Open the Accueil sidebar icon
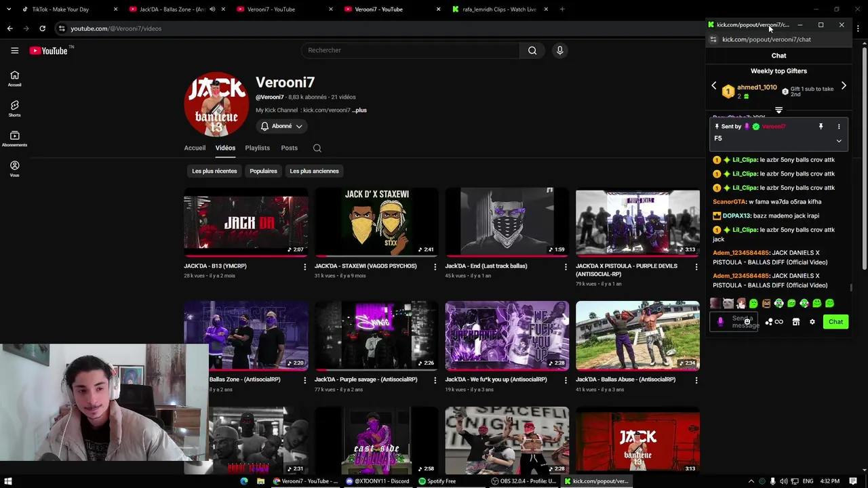The image size is (868, 488). pos(14,79)
